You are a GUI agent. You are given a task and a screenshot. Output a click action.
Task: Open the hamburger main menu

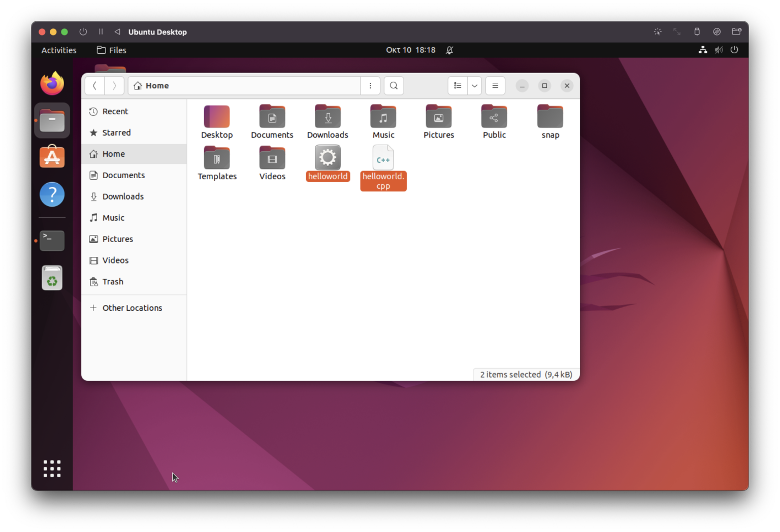(495, 86)
